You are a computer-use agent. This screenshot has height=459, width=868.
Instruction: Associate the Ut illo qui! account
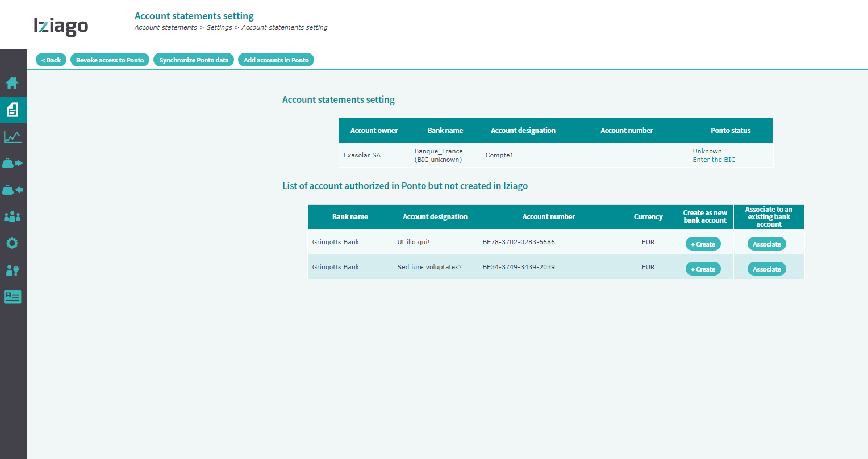click(767, 244)
